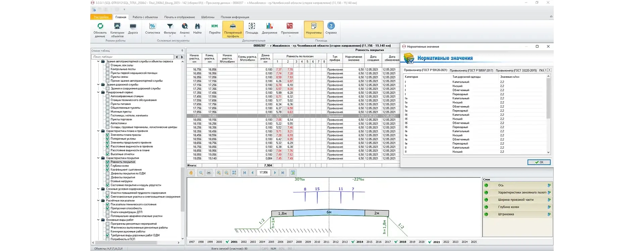Select year 2018 on the timeline
The image size is (644, 251).
tap(403, 242)
